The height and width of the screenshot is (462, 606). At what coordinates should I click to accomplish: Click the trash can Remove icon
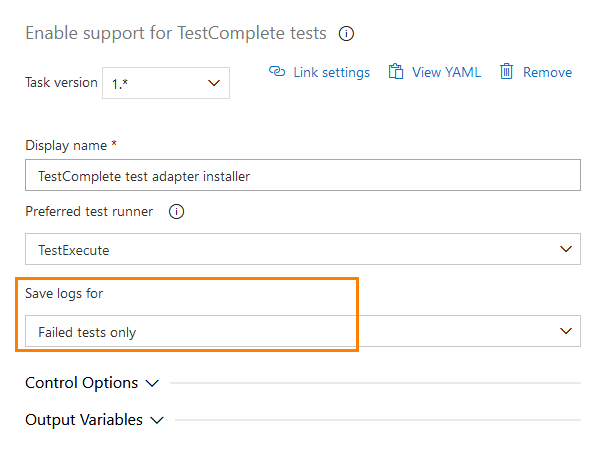tap(507, 72)
